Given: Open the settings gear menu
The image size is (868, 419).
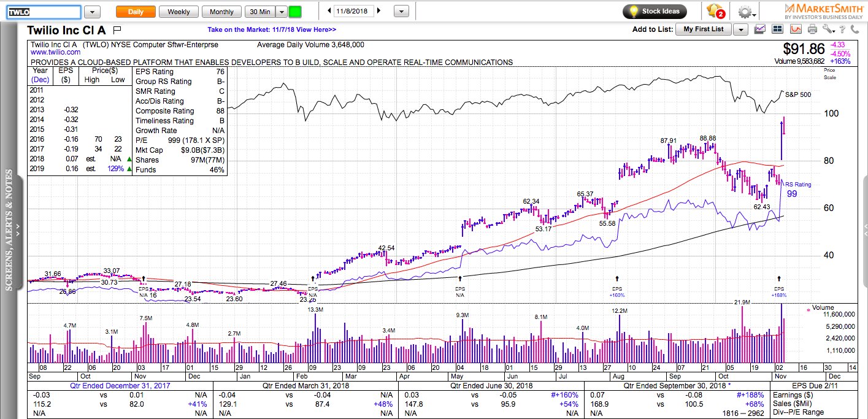Looking at the screenshot, I should click(747, 12).
